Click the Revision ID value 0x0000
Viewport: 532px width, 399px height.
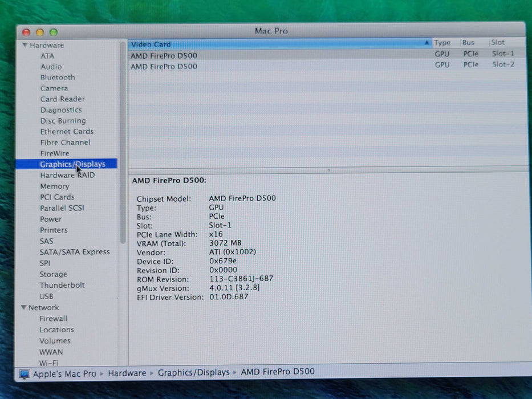[x=224, y=270]
